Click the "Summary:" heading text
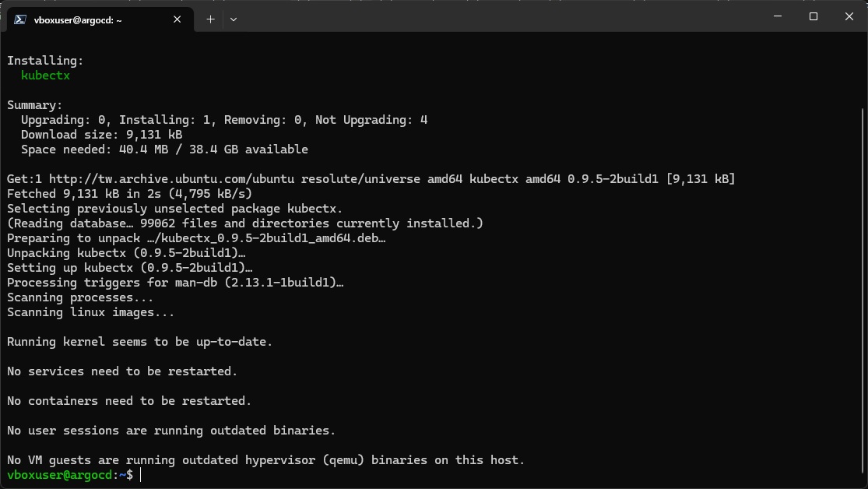This screenshot has height=489, width=868. (35, 105)
